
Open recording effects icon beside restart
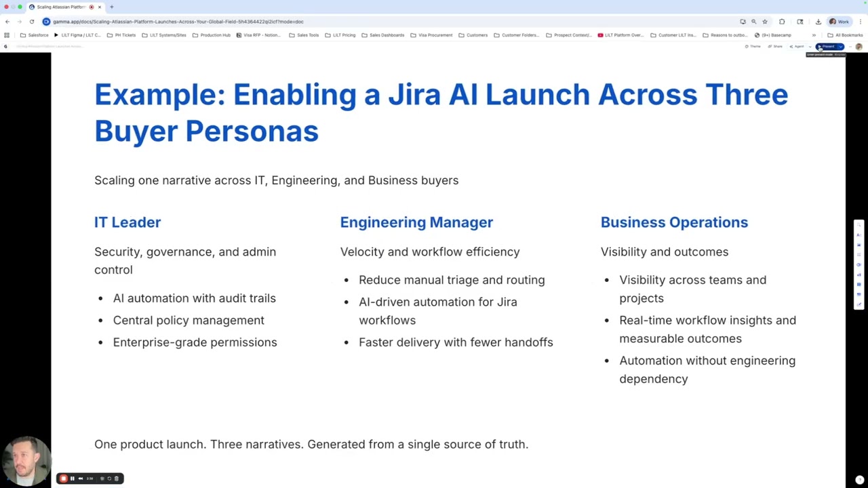pos(102,479)
